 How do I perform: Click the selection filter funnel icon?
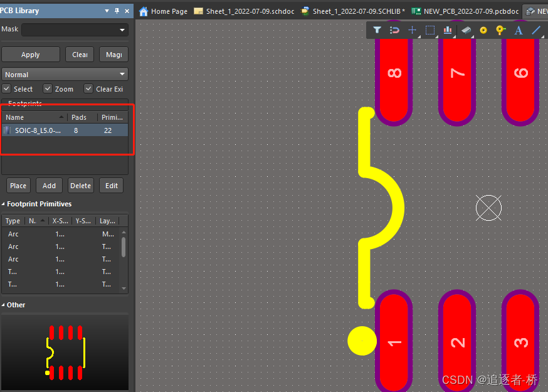click(x=377, y=29)
